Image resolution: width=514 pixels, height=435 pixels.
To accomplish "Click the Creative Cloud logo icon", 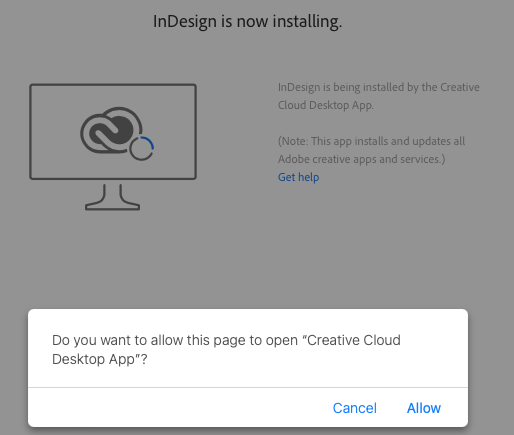I will (x=111, y=130).
